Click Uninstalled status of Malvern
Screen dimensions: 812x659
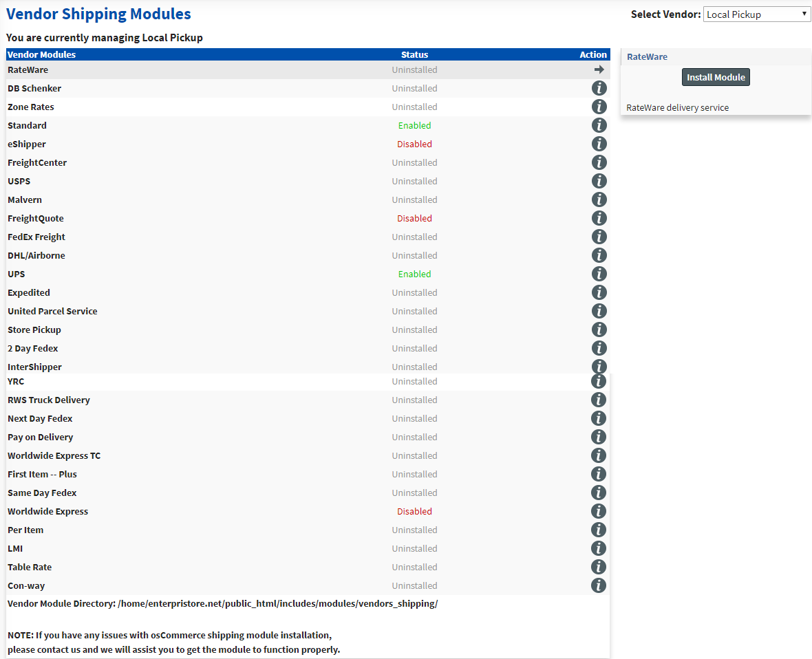[x=414, y=199]
